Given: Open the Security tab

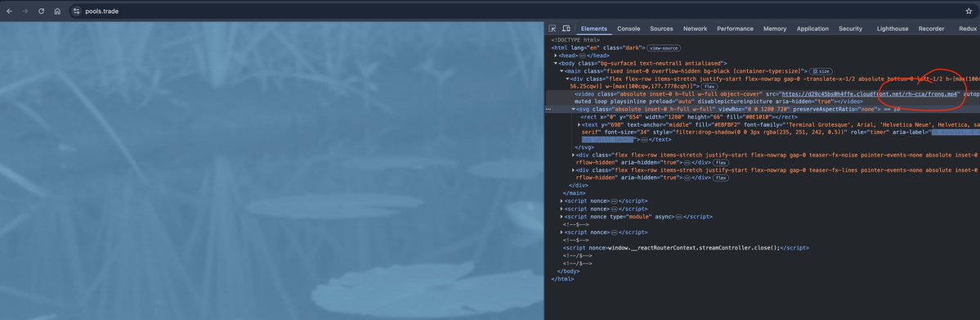Looking at the screenshot, I should pos(851,29).
